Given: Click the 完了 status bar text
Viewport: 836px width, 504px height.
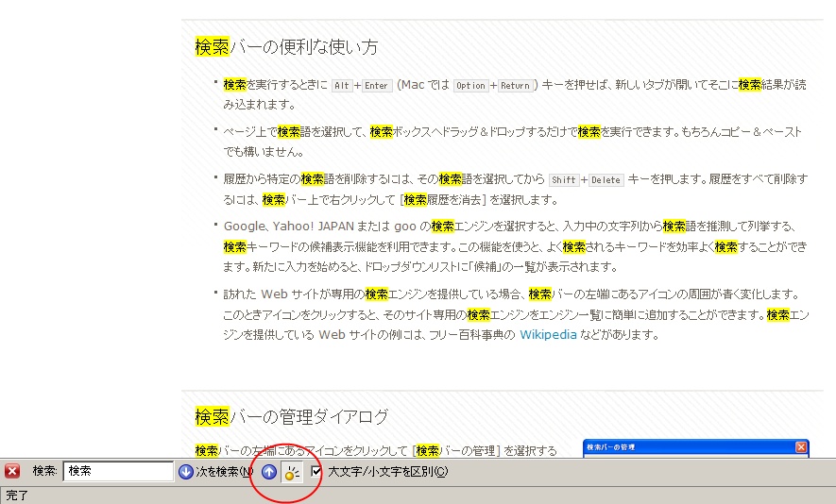Looking at the screenshot, I should click(x=16, y=496).
